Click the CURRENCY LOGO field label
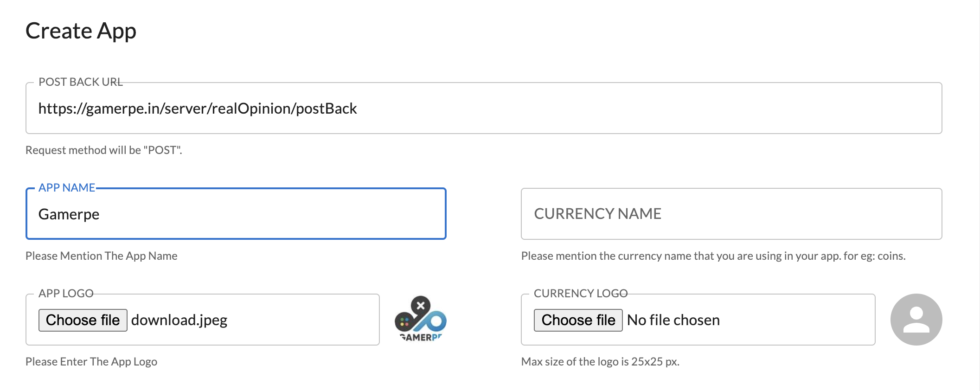The width and height of the screenshot is (980, 391). [x=581, y=294]
